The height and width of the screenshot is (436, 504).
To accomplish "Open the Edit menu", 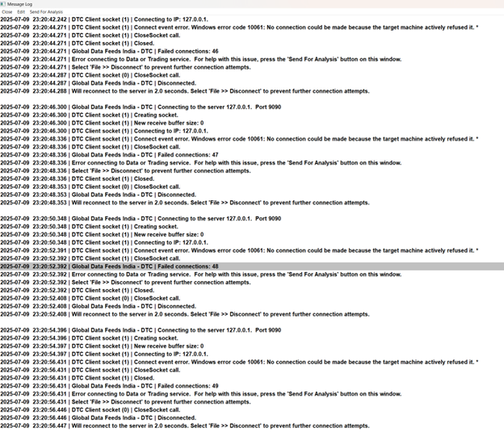I will 21,12.
